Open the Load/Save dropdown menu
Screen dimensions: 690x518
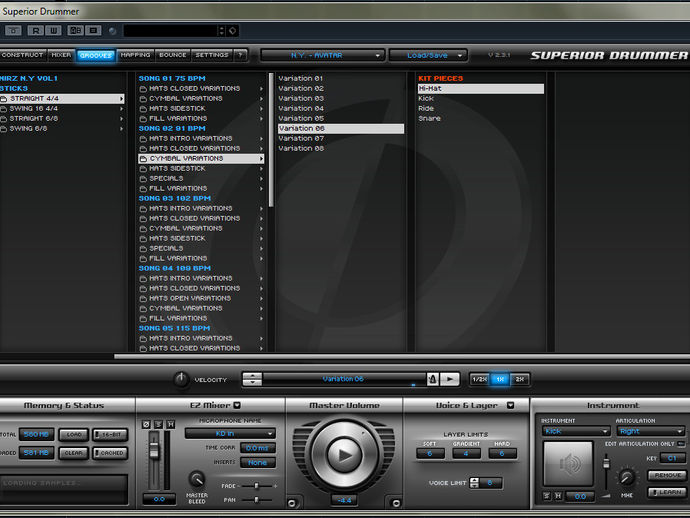click(428, 55)
